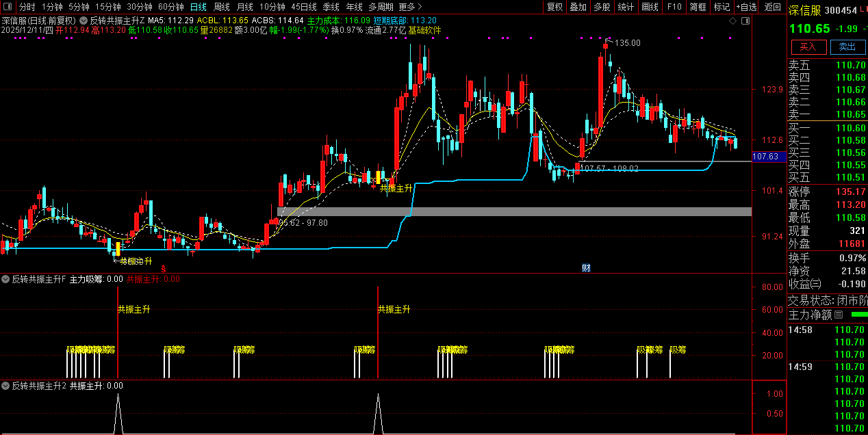868x435 pixels.
Task: Expand the 反转共振主升2 indicator dropdown
Action: tap(6, 386)
